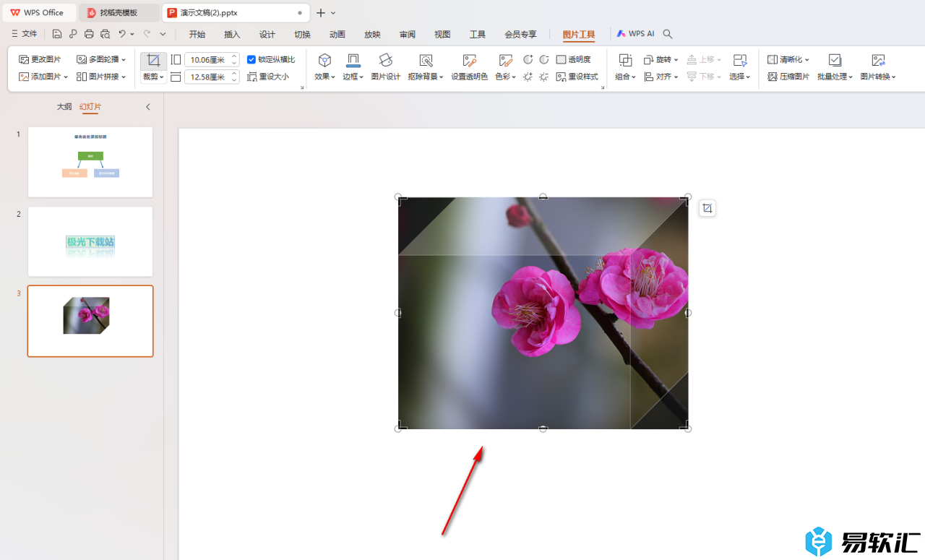
Task: Click the Crop tool icon in ribbon
Action: point(153,60)
